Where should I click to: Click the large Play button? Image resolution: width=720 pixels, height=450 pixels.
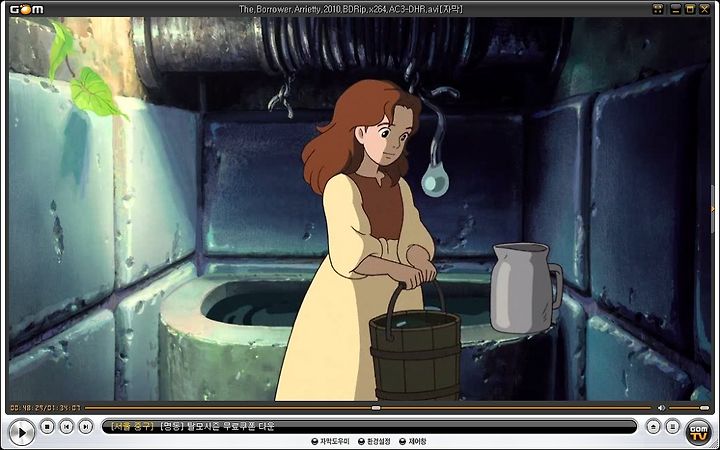(x=21, y=432)
